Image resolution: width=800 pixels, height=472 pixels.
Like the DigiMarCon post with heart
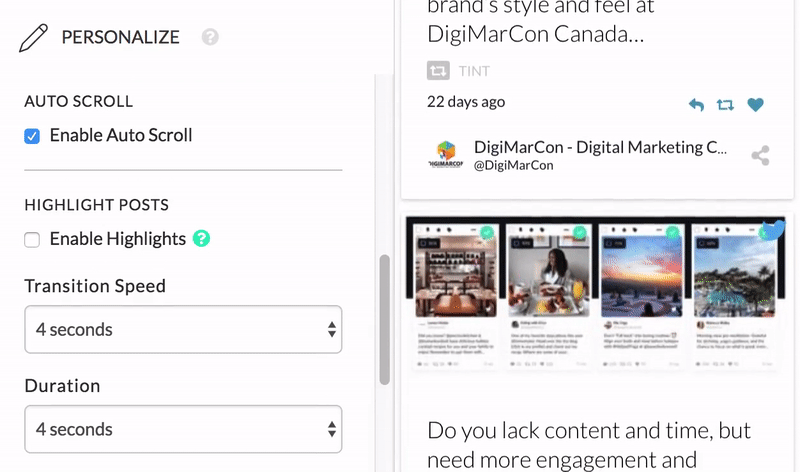pos(756,105)
